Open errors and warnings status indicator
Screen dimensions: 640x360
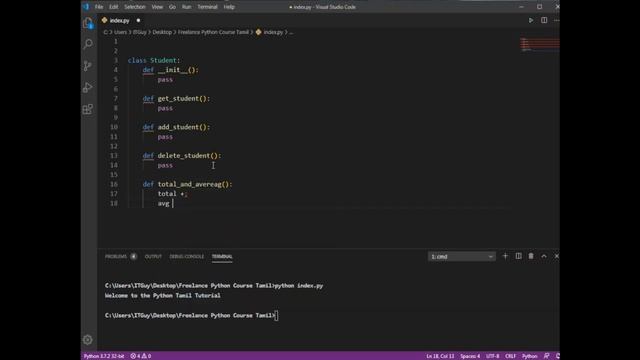(141, 356)
